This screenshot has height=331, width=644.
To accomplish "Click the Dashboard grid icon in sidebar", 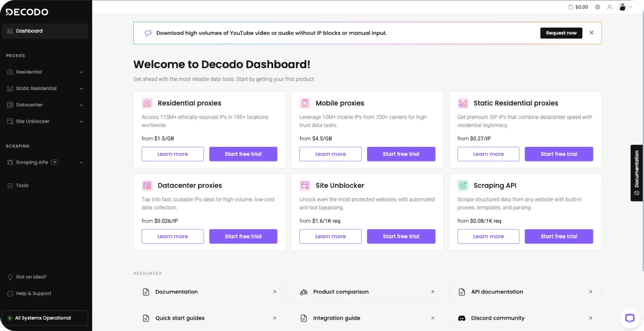I will coord(10,31).
